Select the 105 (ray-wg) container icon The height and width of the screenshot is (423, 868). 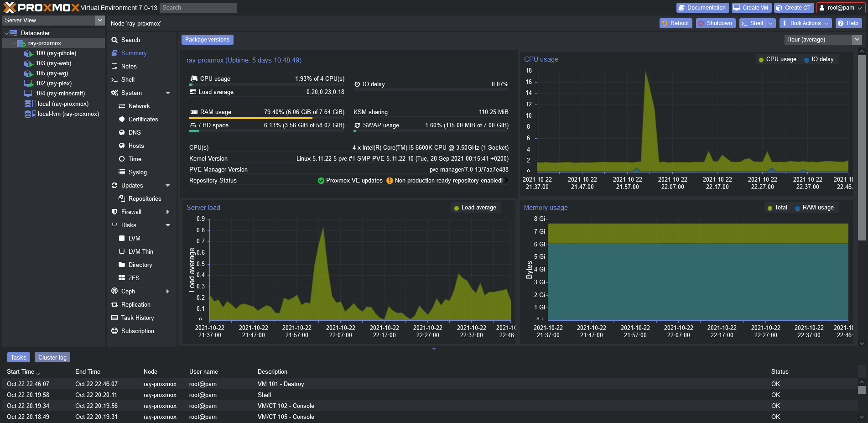28,73
